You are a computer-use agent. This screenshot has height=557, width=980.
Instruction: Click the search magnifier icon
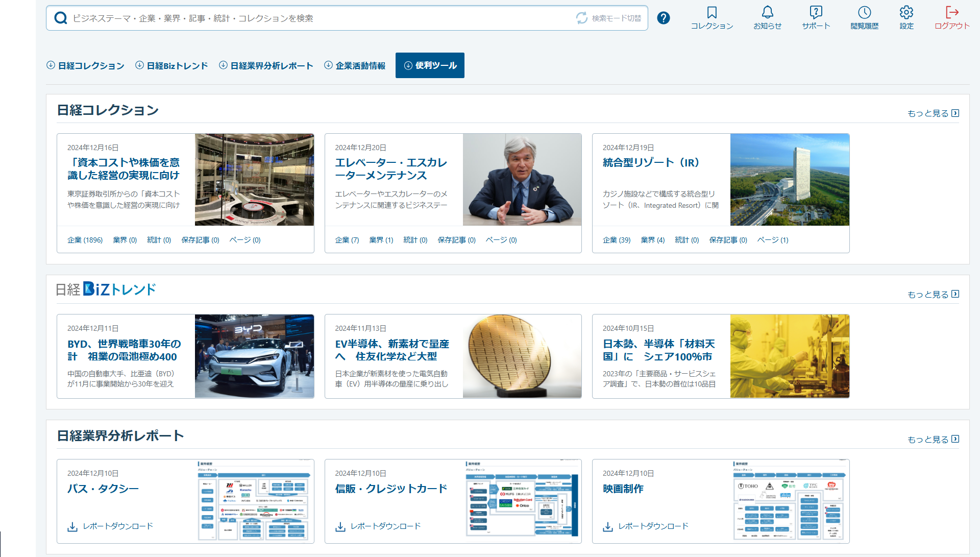(61, 18)
